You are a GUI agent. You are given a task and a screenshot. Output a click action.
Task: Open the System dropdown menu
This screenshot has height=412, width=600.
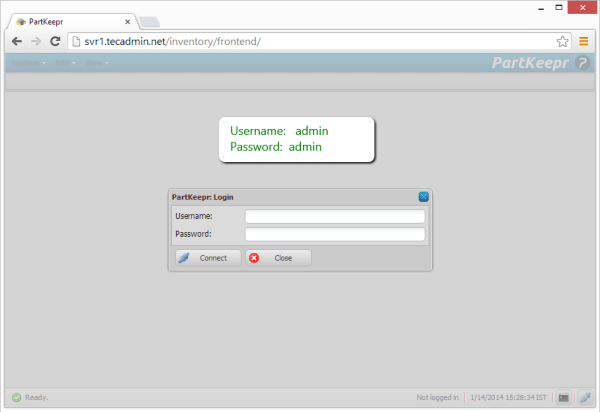[29, 64]
